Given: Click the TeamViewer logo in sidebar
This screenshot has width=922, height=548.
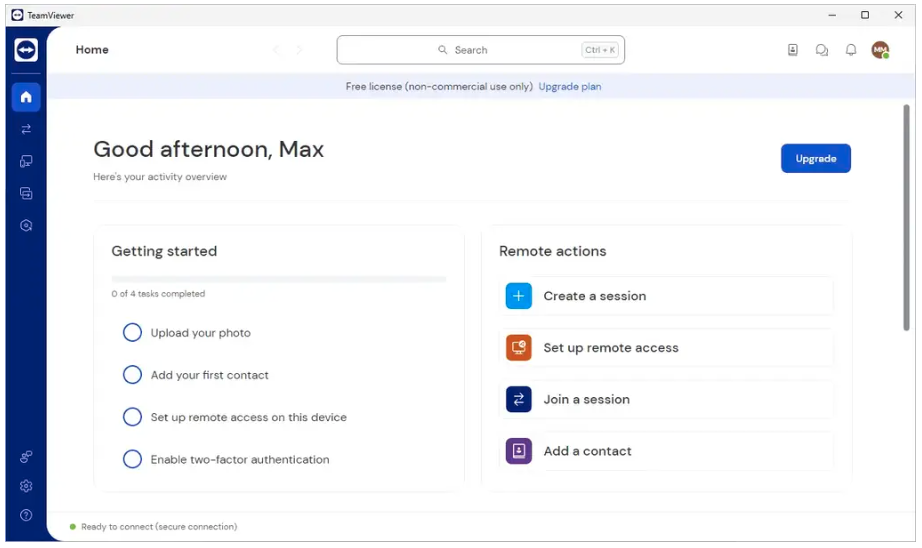Looking at the screenshot, I should tap(26, 50).
